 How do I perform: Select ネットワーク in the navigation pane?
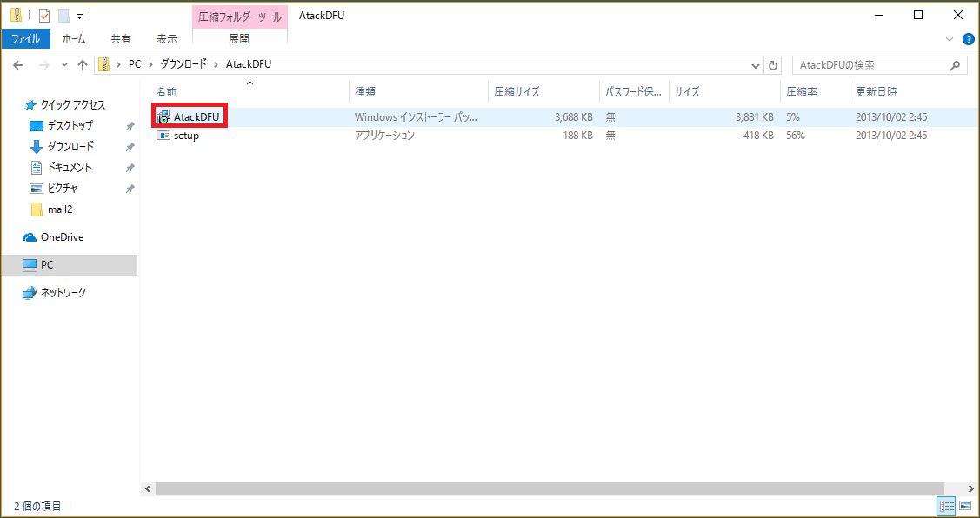tap(55, 292)
